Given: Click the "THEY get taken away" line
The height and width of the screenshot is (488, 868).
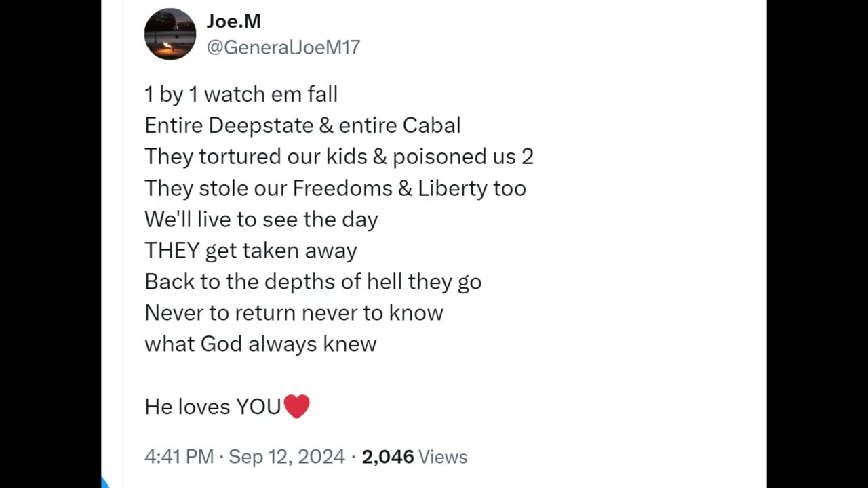Looking at the screenshot, I should click(250, 250).
